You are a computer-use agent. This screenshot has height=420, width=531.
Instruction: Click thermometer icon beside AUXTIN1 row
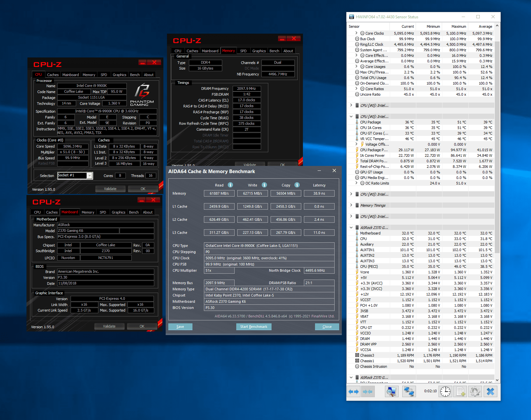[x=357, y=250]
